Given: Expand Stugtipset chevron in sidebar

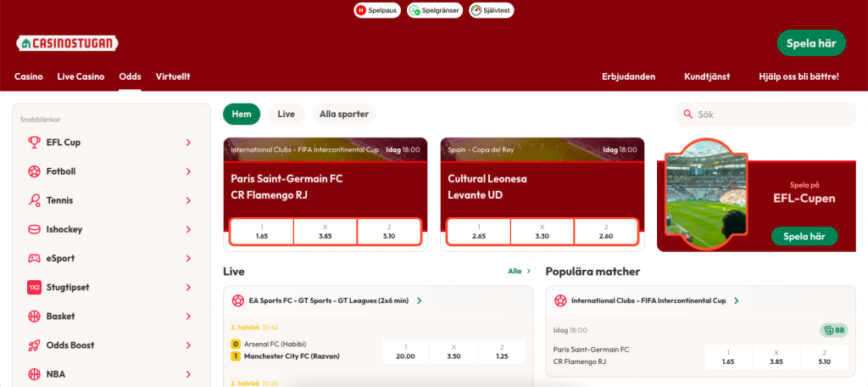Looking at the screenshot, I should coord(188,287).
